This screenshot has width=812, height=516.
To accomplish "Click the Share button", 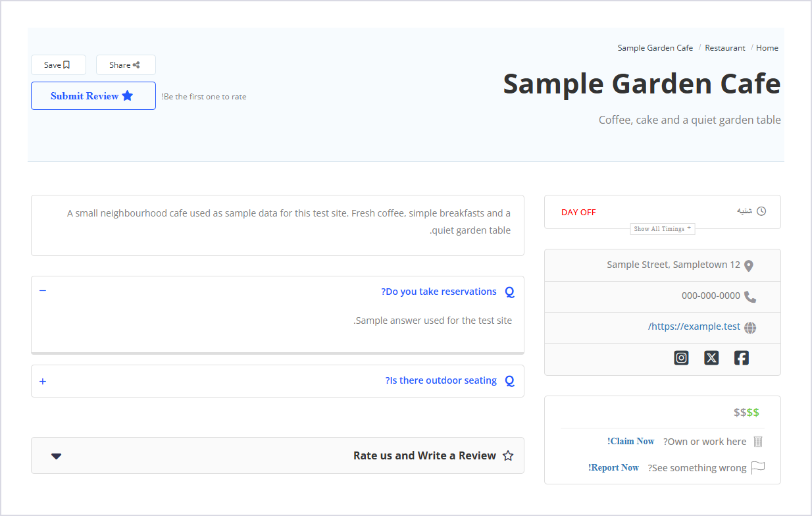I will pyautogui.click(x=126, y=65).
